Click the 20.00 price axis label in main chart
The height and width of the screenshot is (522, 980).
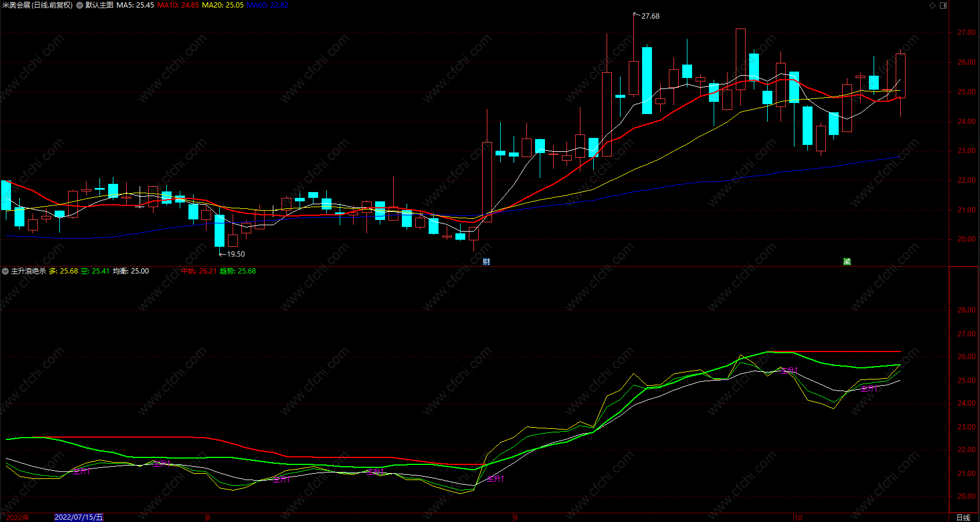tap(967, 239)
